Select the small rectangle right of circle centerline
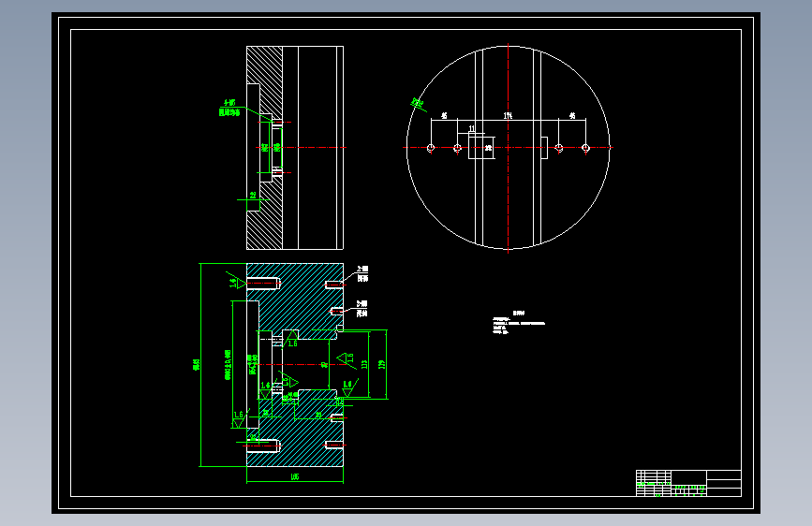This screenshot has width=812, height=526. point(544,148)
